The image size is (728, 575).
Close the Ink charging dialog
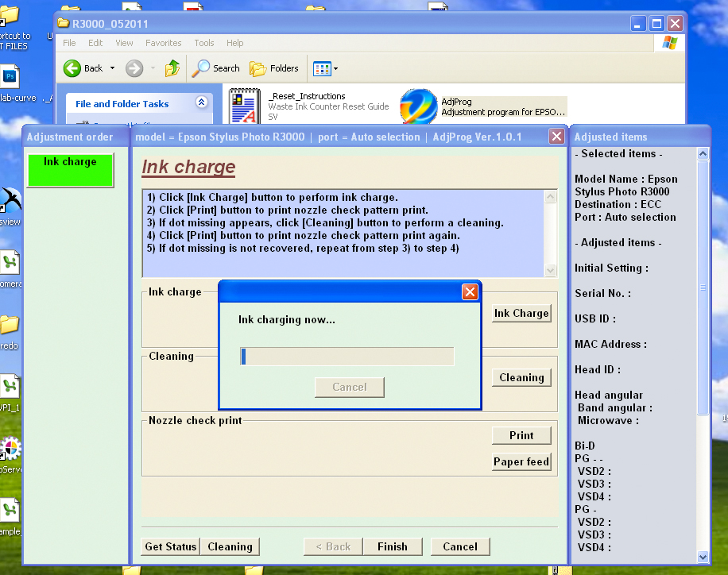click(x=470, y=292)
